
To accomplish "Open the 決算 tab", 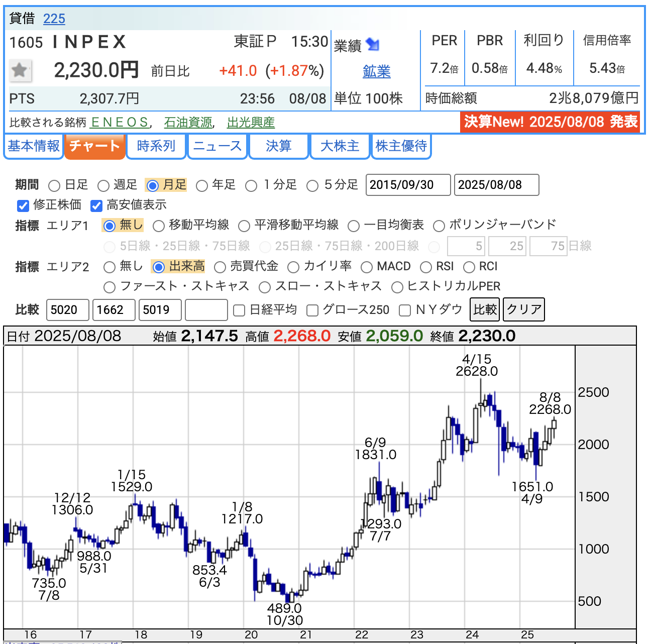I will tap(279, 146).
